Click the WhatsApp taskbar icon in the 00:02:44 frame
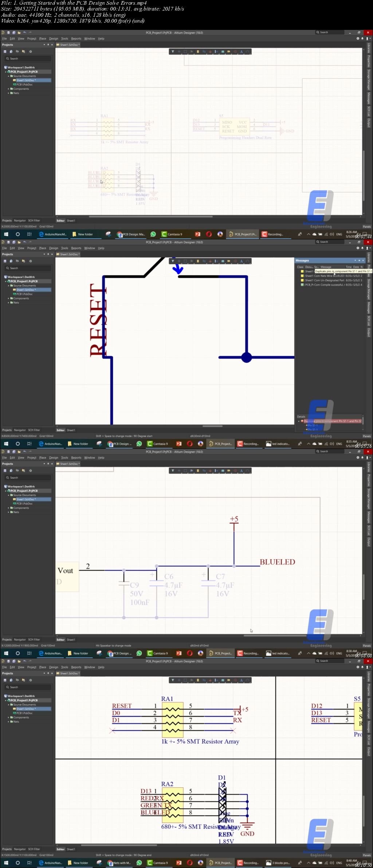 click(153, 234)
